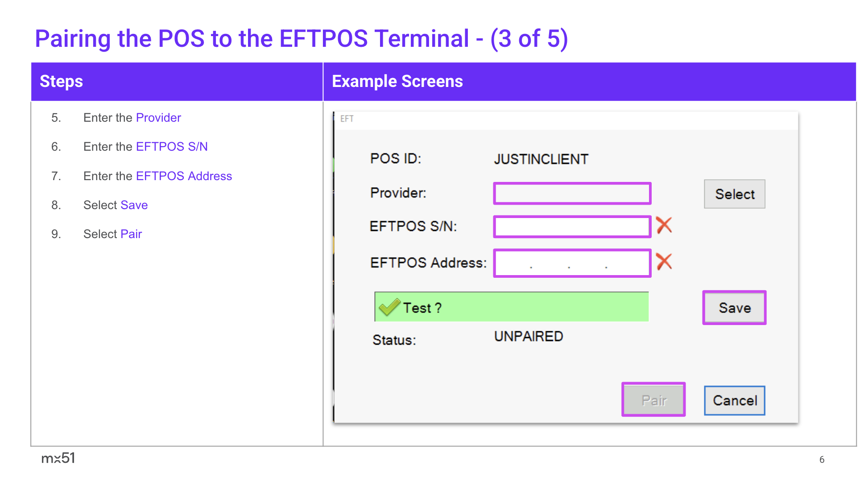Click the purple 'Provider' text in step 5
Screen dimensions: 868x486
[x=158, y=118]
